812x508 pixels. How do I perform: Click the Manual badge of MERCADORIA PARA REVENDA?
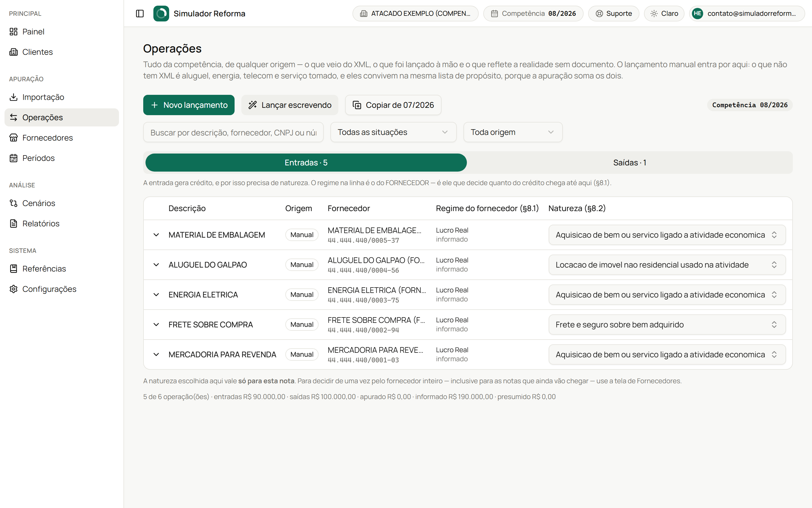(302, 354)
